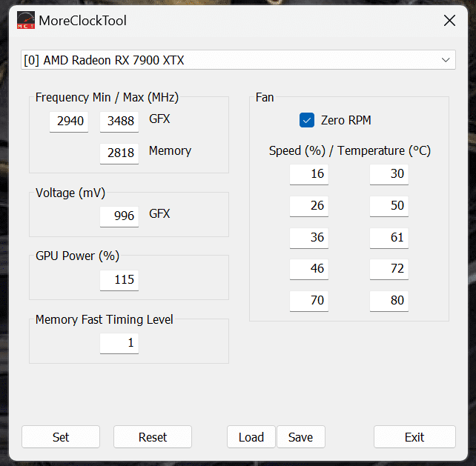Select the fan temperature field showing 30
Viewport: 476px width, 466px height.
[389, 174]
